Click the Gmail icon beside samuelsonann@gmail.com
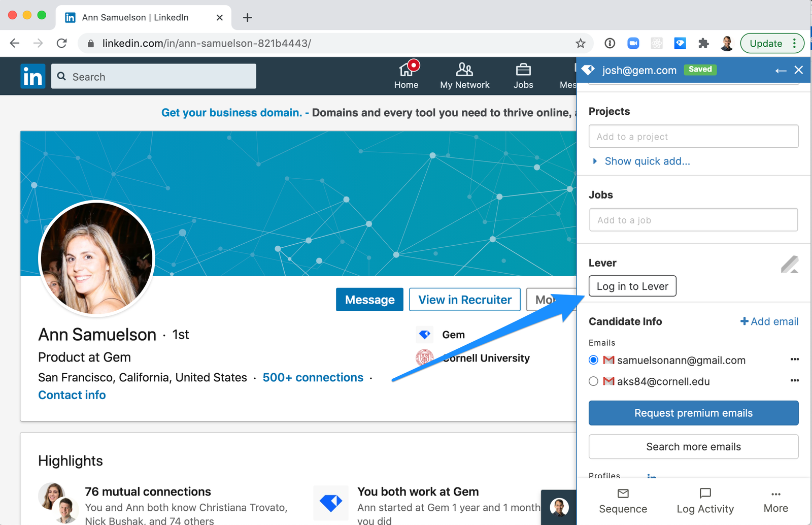The width and height of the screenshot is (812, 525). click(x=608, y=360)
